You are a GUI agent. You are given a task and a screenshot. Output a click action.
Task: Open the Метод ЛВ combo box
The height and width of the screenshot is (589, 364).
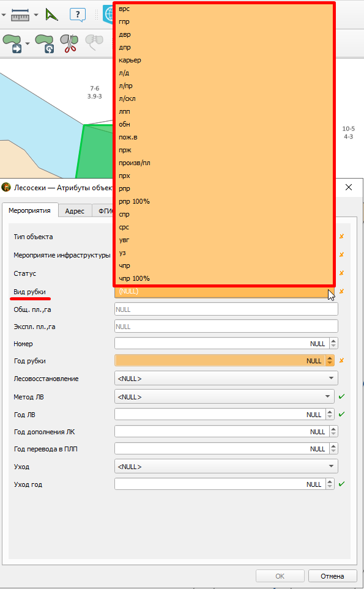pyautogui.click(x=225, y=397)
